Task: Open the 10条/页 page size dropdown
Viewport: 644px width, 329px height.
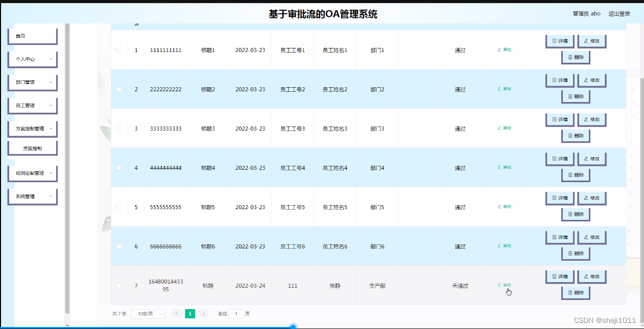Action: pyautogui.click(x=148, y=314)
